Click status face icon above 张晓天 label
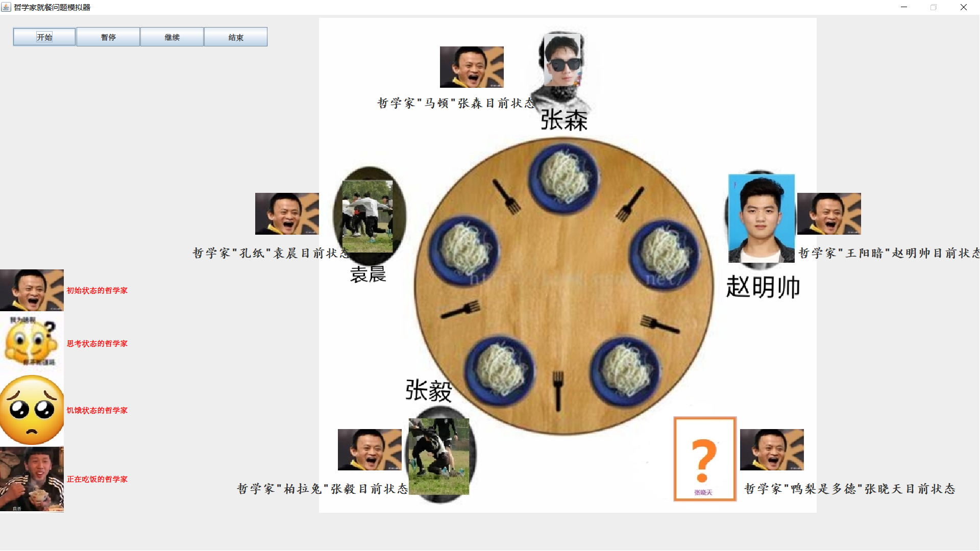980x551 pixels. pyautogui.click(x=772, y=449)
